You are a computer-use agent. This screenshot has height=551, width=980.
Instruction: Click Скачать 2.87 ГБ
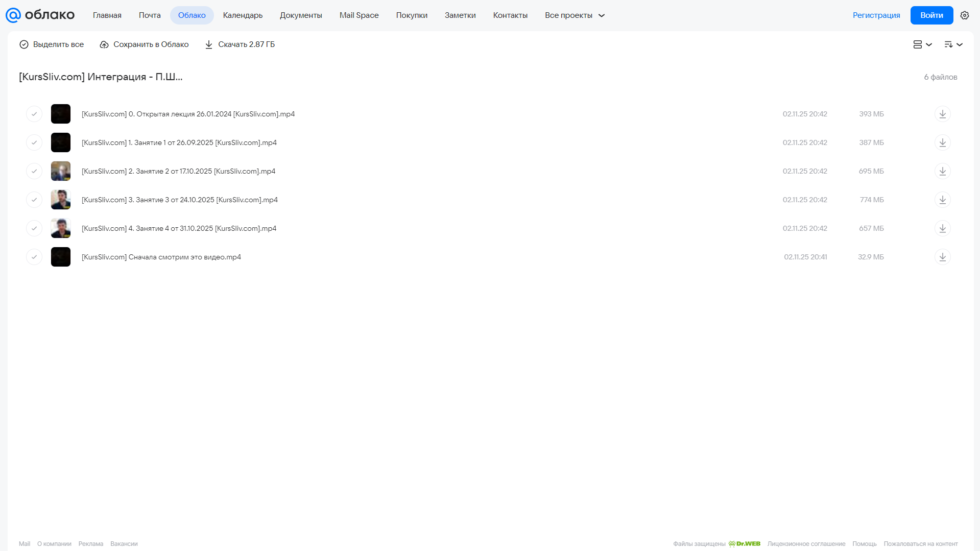240,44
